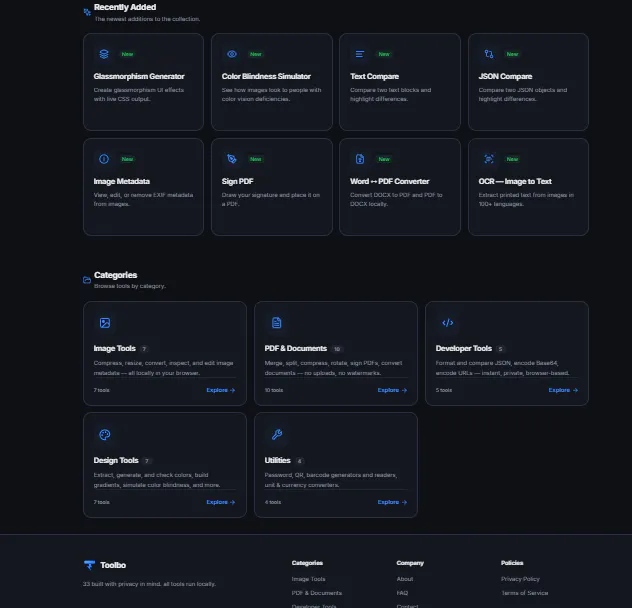
Task: Click the Policies footer column heading
Action: coord(512,563)
